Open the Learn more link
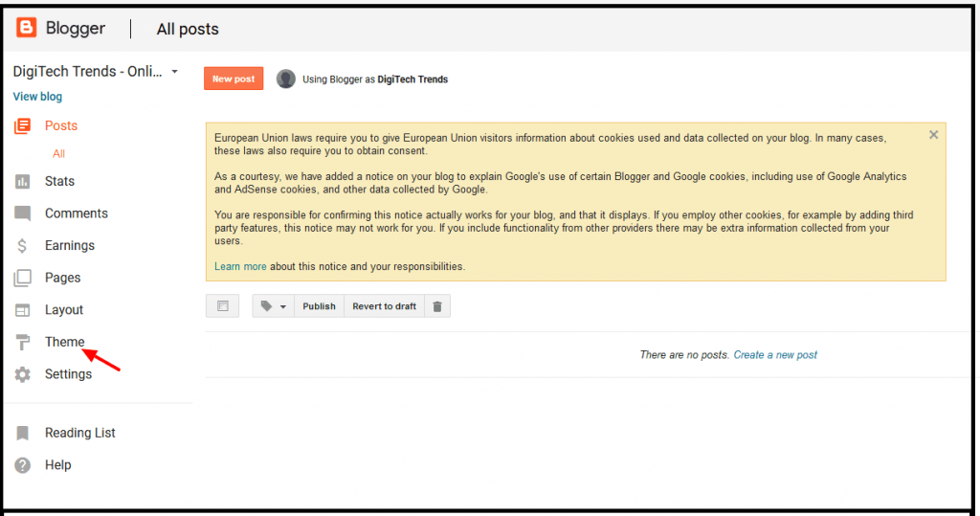980x516 pixels. (x=240, y=266)
